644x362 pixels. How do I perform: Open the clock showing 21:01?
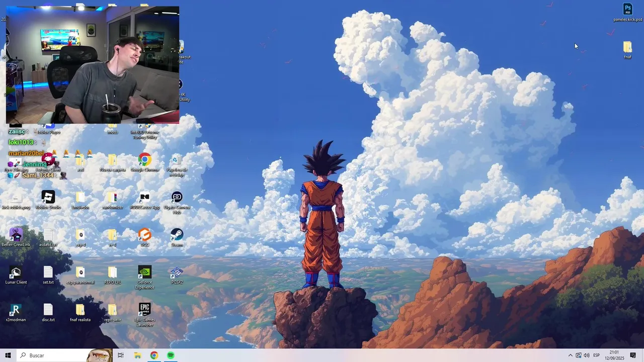point(614,355)
